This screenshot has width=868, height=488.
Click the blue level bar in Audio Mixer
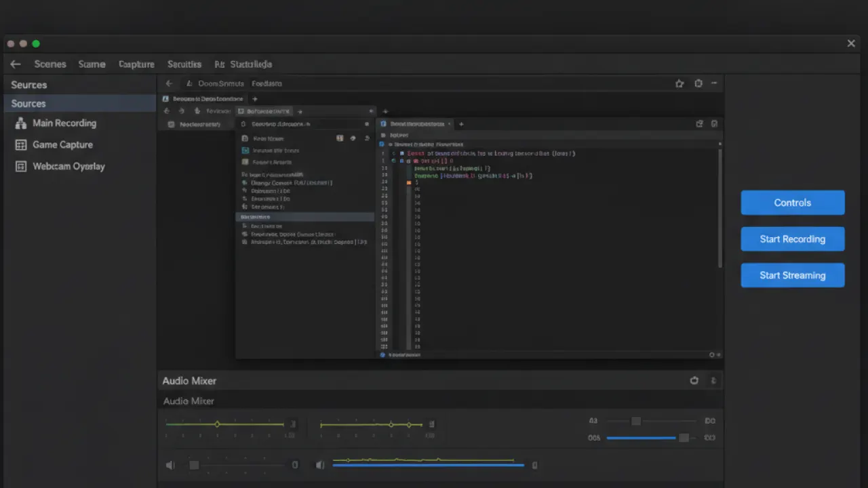tap(428, 465)
